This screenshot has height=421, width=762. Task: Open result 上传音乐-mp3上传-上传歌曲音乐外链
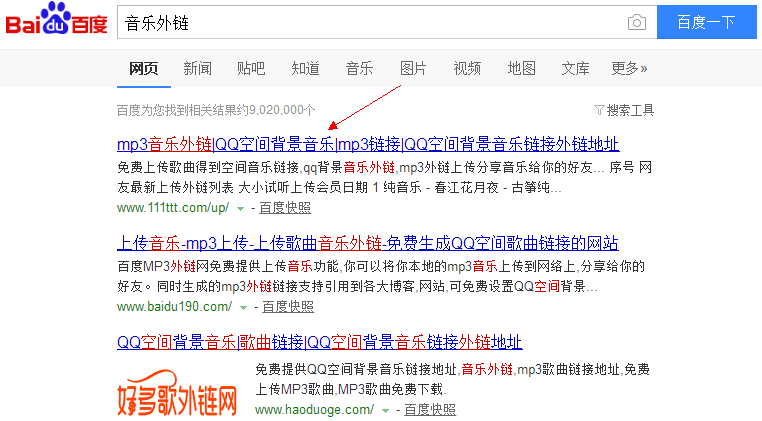367,243
